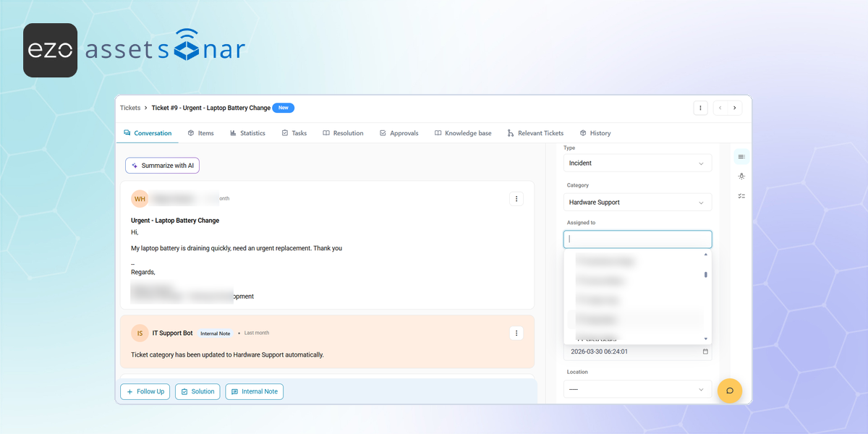Go to the previous ticket arrow
Viewport: 868px width, 434px height.
tap(720, 108)
